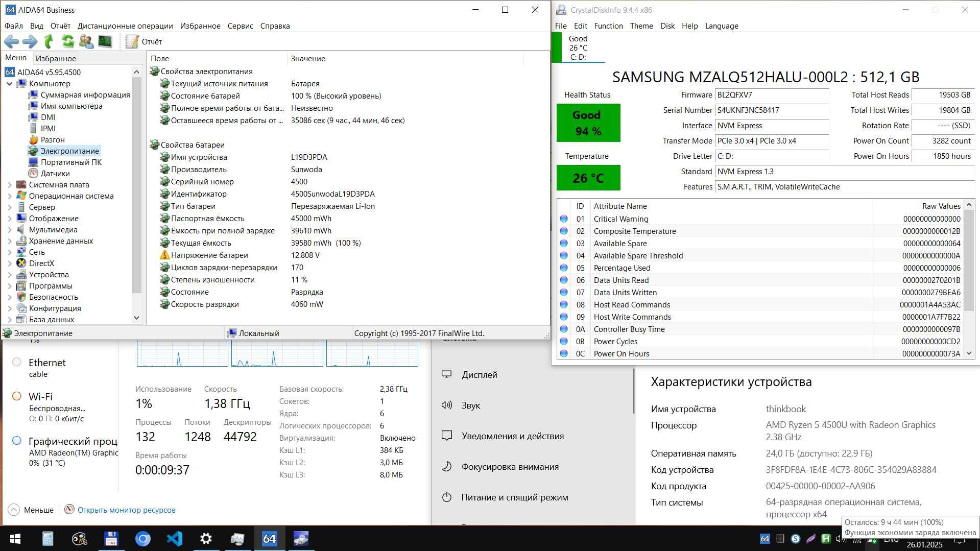
Task: Refresh AIDA64 data with green arrows icon
Action: (x=67, y=41)
